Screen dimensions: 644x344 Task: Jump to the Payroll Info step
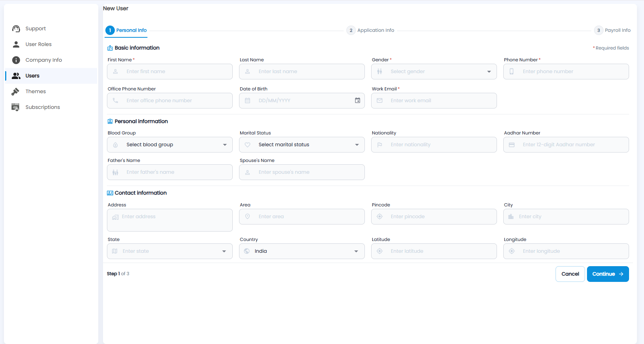[x=613, y=30]
